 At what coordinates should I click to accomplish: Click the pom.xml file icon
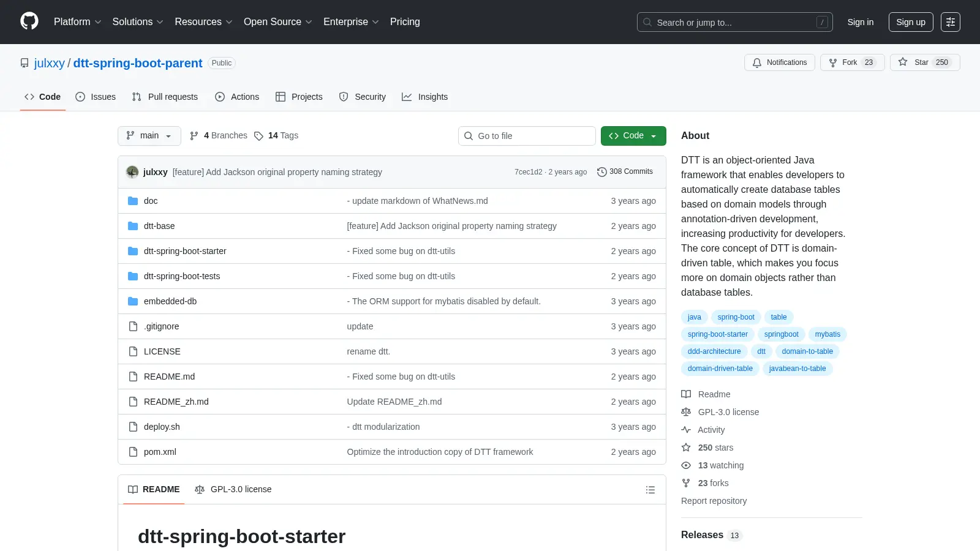tap(133, 452)
